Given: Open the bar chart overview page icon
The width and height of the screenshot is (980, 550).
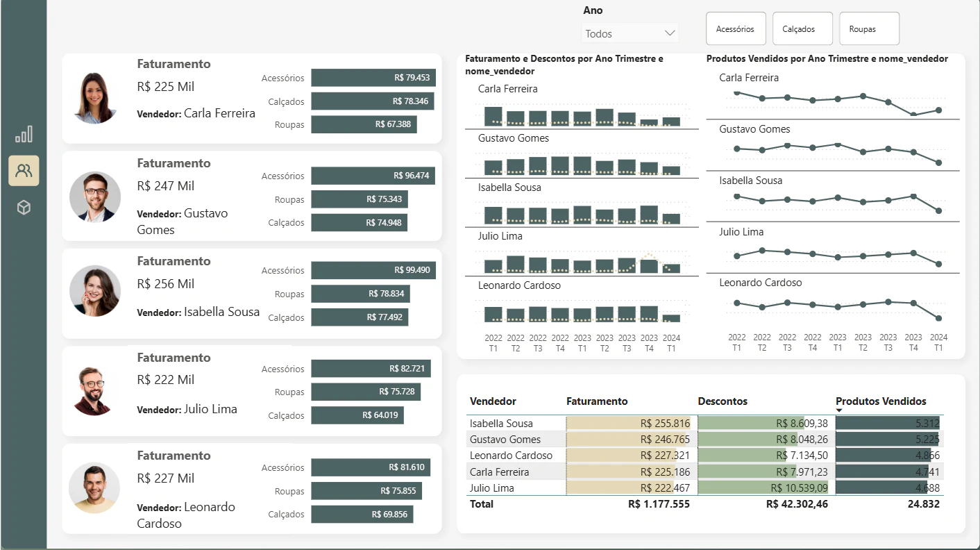Looking at the screenshot, I should click(x=24, y=134).
